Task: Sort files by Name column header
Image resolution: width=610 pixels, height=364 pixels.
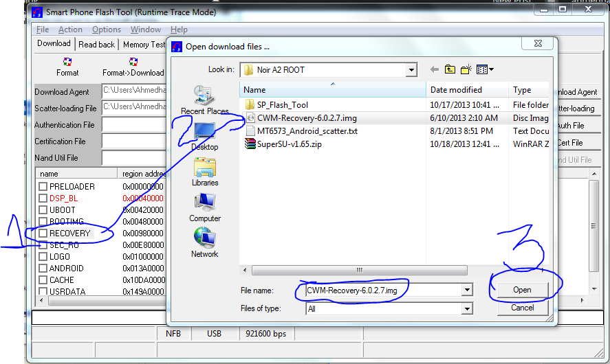Action: 333,90
